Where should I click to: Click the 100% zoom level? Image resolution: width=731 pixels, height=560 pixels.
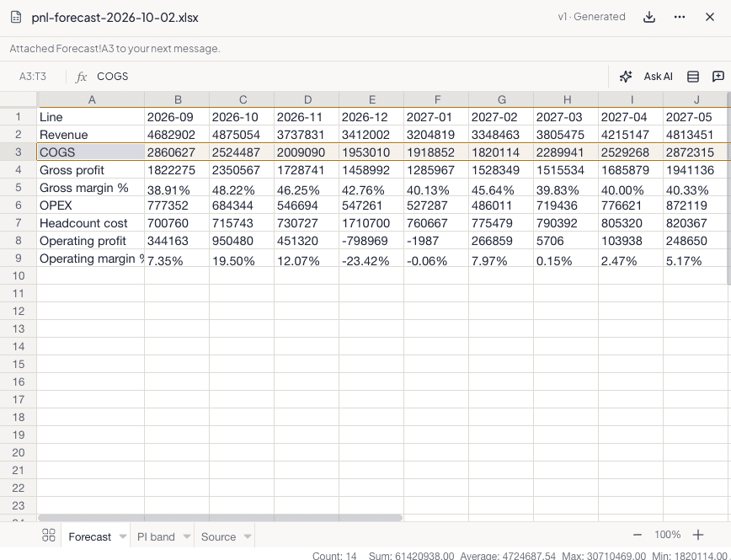click(667, 535)
